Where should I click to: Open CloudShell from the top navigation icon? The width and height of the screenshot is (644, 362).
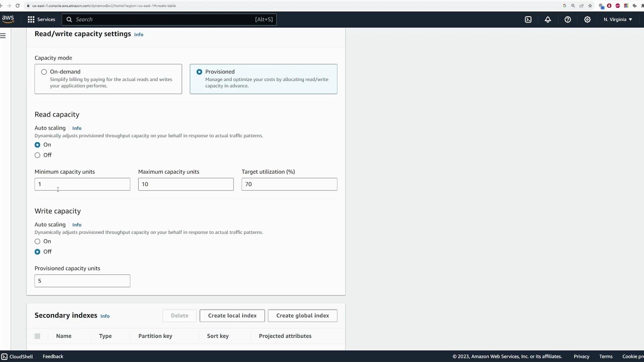pos(528,19)
